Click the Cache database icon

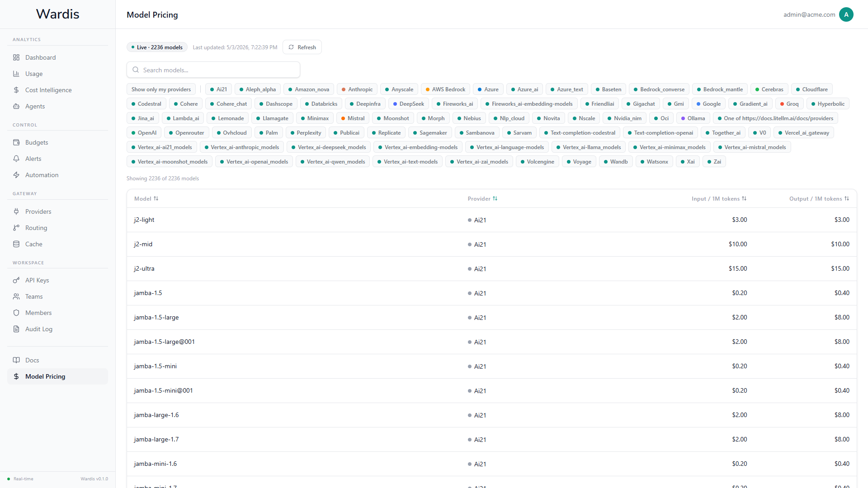pyautogui.click(x=16, y=244)
